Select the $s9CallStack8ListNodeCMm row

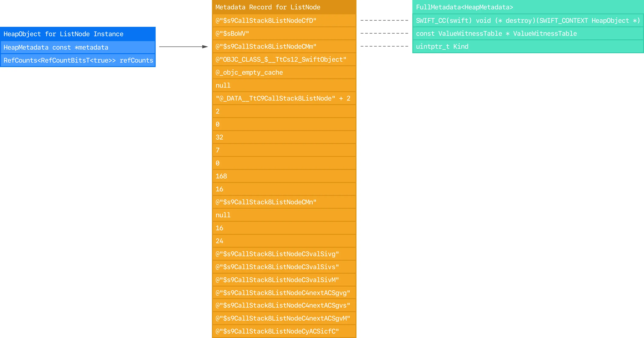point(284,46)
